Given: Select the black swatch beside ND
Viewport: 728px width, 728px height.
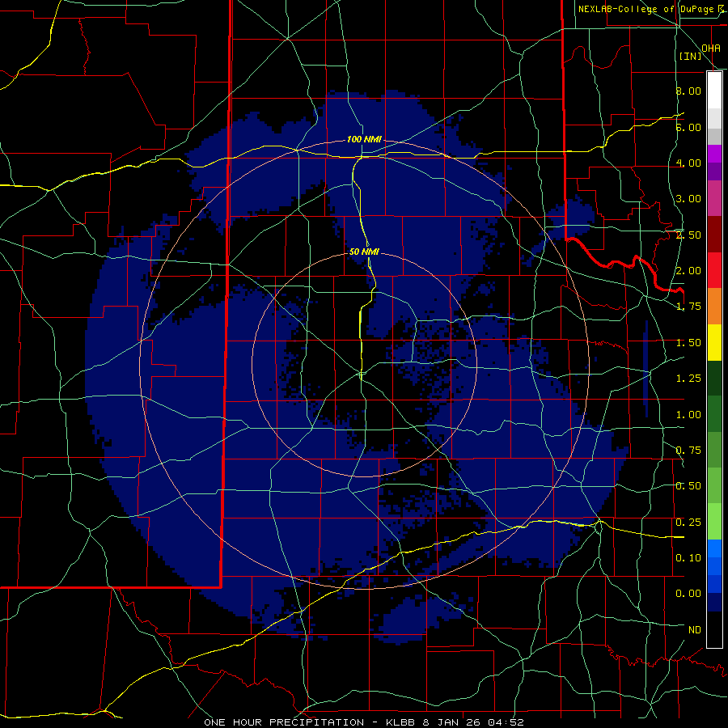Looking at the screenshot, I should tap(714, 629).
